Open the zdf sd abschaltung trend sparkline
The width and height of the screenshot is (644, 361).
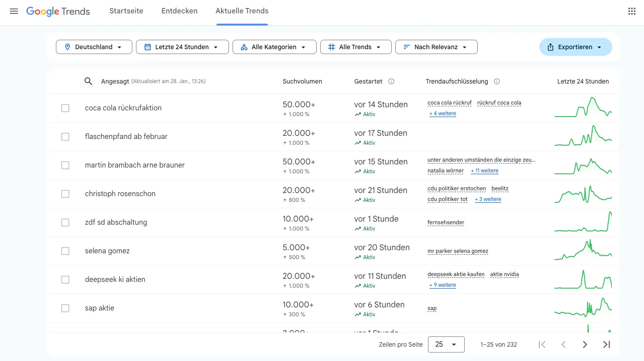pyautogui.click(x=583, y=222)
